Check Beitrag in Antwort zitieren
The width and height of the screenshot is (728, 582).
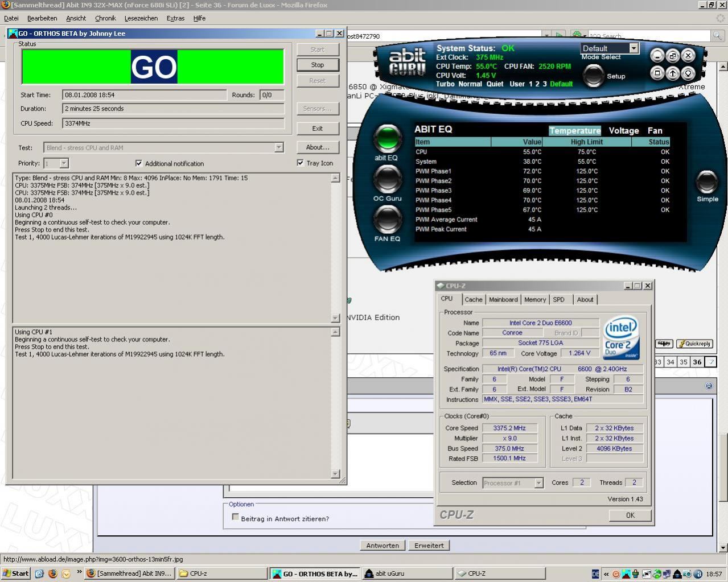tap(235, 517)
